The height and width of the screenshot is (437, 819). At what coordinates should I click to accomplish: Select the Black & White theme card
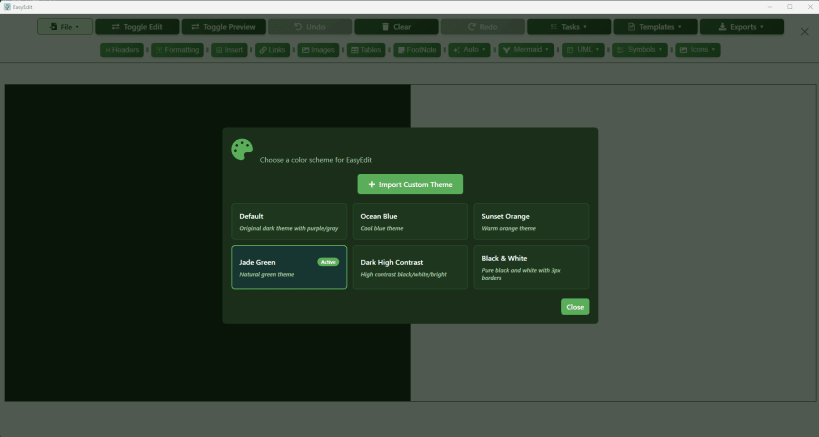pos(531,267)
